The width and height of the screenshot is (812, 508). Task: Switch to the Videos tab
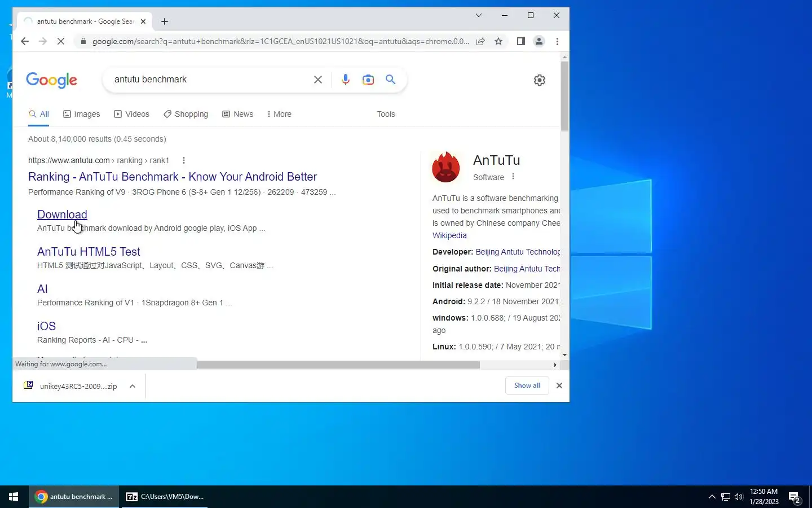[x=132, y=114]
